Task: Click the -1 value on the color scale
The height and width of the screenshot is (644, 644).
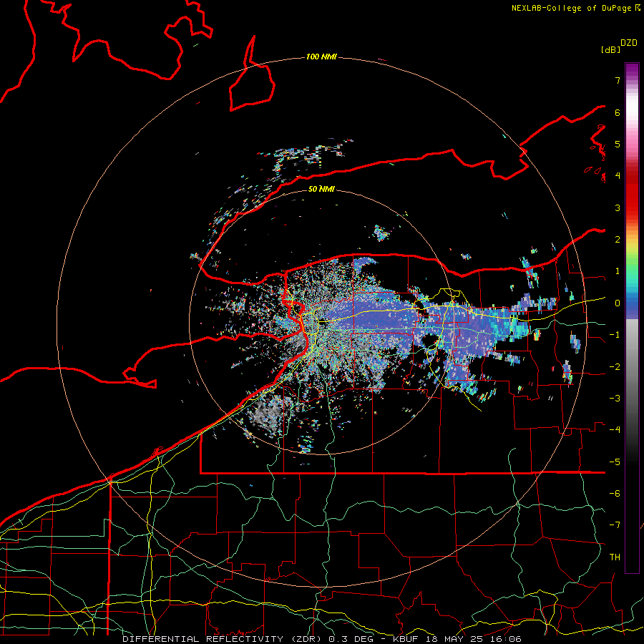Action: (x=615, y=335)
